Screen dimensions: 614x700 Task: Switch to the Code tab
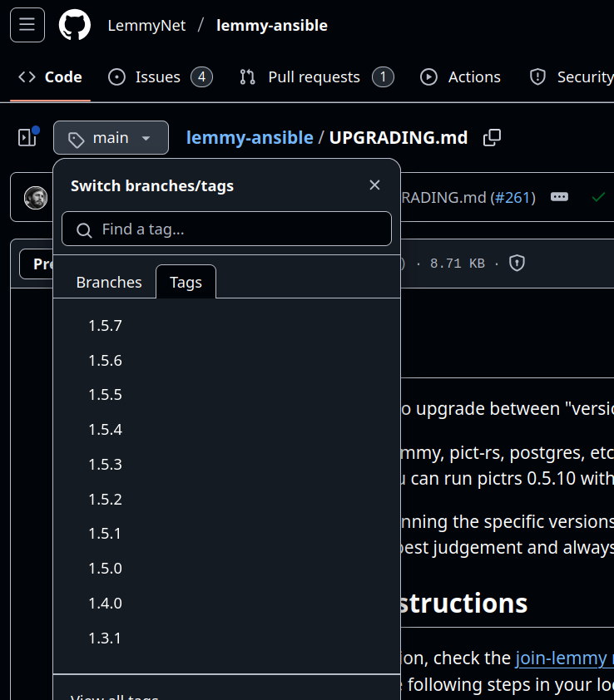(50, 76)
